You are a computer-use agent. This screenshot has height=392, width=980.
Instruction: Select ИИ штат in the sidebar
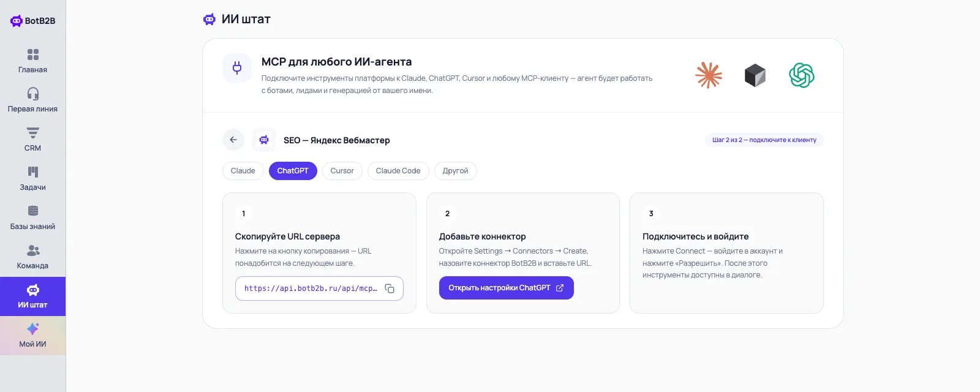32,296
